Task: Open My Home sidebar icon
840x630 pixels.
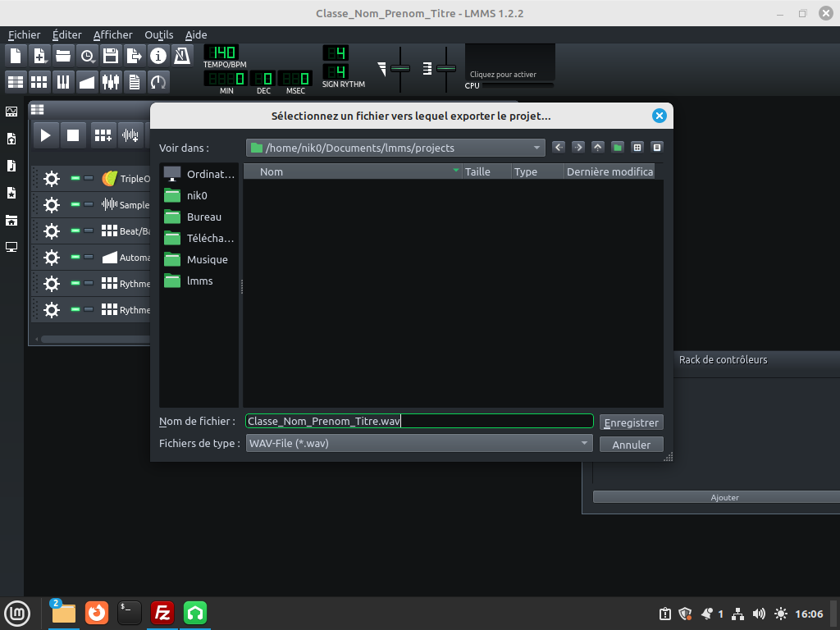Action: 11,220
